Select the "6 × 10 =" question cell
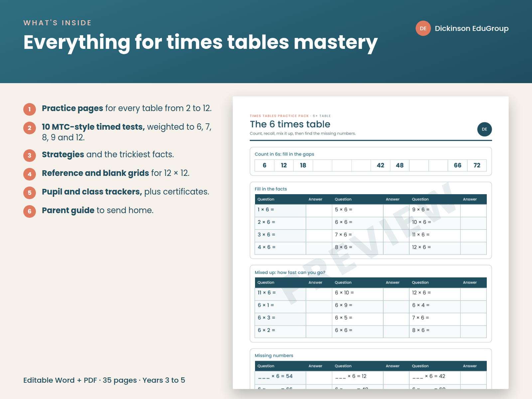Screen dimensions: 532x399 [358, 294]
